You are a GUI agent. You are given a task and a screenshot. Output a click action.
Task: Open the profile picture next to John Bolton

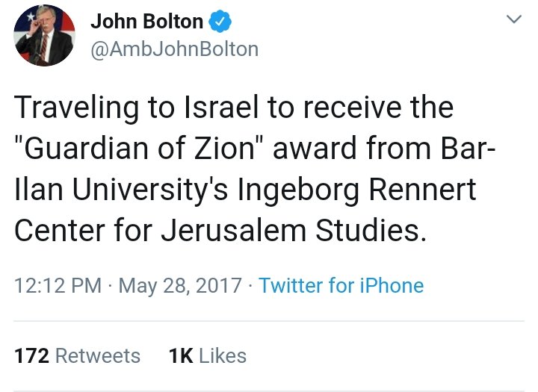pos(44,34)
